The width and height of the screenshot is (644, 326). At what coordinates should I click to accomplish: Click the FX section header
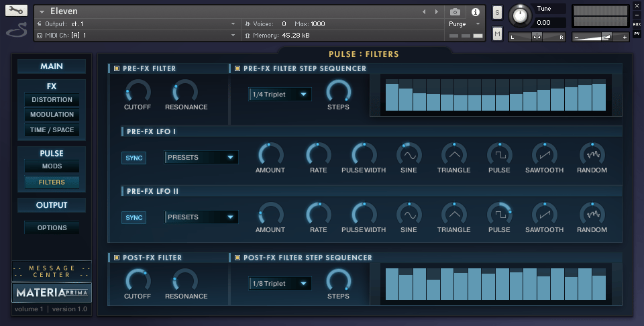(52, 87)
